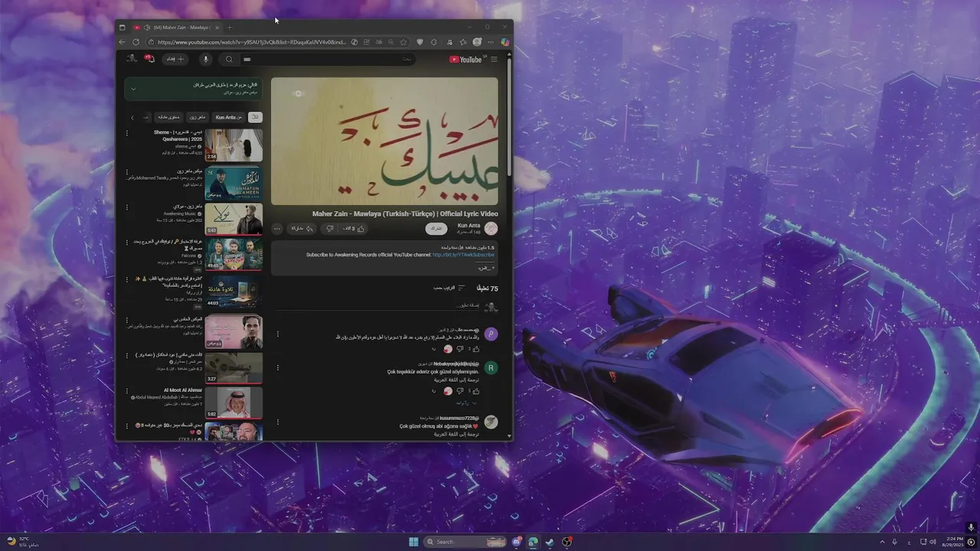Open more video actions (three dots)
Screen dimensions: 980x551
pos(277,228)
